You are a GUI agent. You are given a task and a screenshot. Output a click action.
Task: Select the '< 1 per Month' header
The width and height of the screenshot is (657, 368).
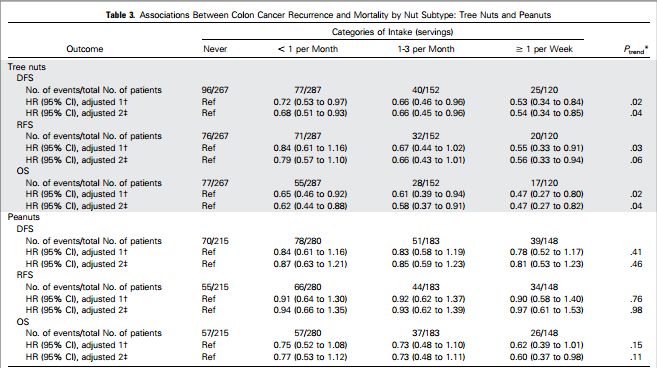(308, 49)
